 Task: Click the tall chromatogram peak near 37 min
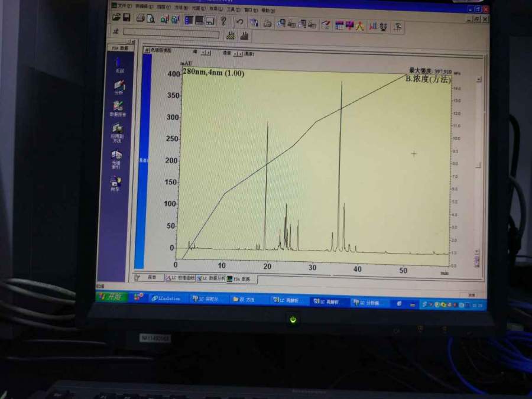(340, 166)
